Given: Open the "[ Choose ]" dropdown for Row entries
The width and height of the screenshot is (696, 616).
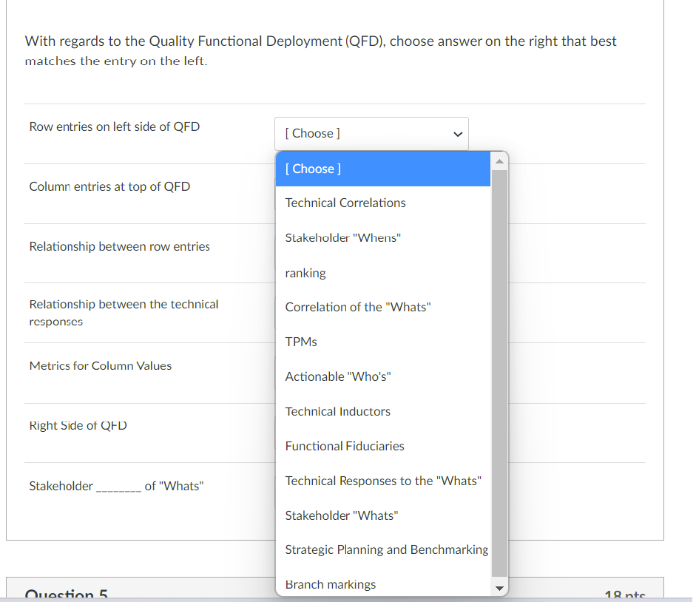Looking at the screenshot, I should tap(371, 133).
